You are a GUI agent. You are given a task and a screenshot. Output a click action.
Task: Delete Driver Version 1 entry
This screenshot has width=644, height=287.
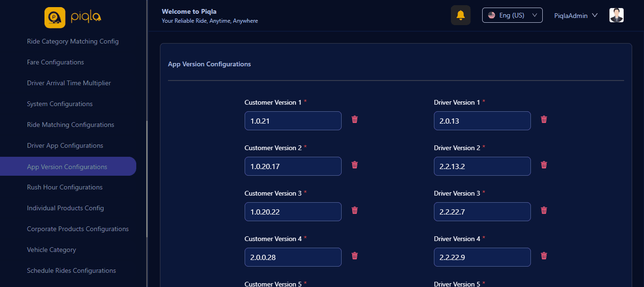click(544, 119)
